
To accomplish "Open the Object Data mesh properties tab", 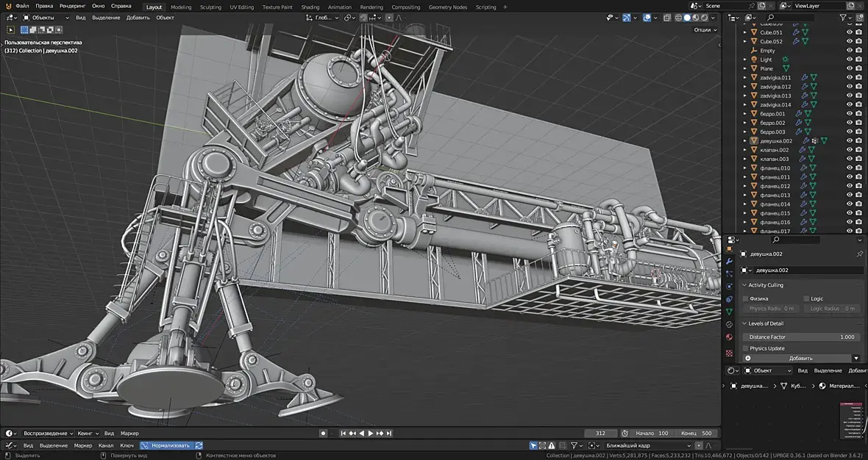I will pos(729,312).
